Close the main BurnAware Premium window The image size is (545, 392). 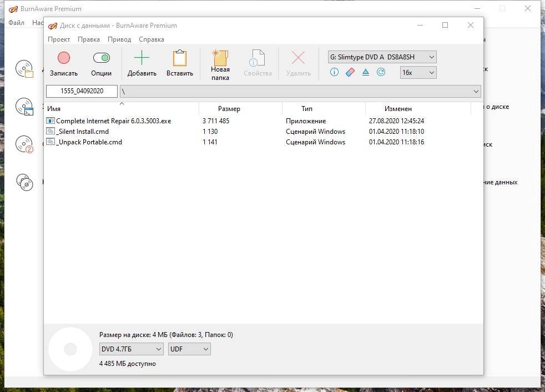[528, 8]
